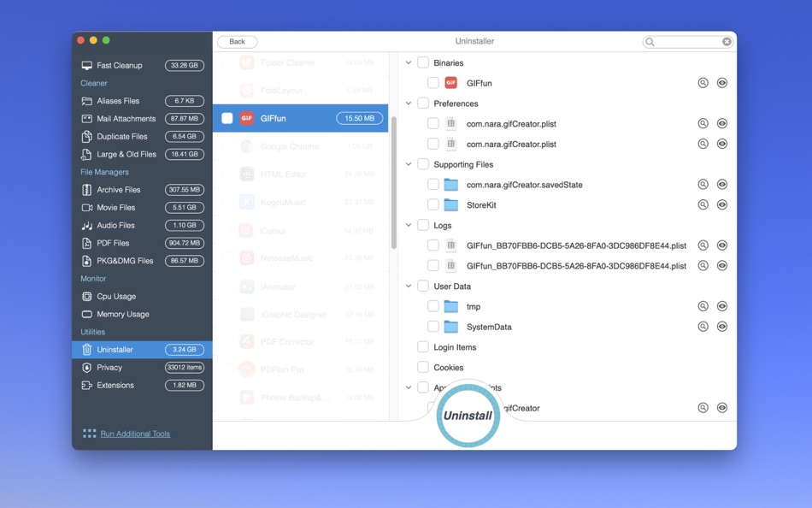Click the Archive Files icon

point(86,190)
